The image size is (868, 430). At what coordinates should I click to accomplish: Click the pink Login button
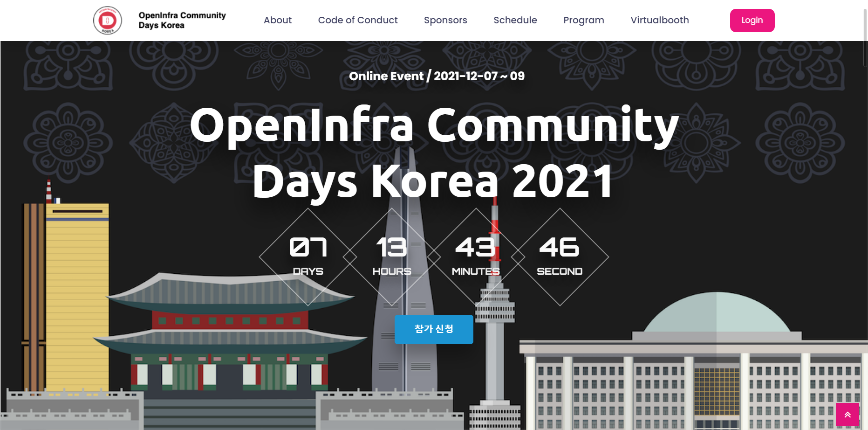(752, 21)
